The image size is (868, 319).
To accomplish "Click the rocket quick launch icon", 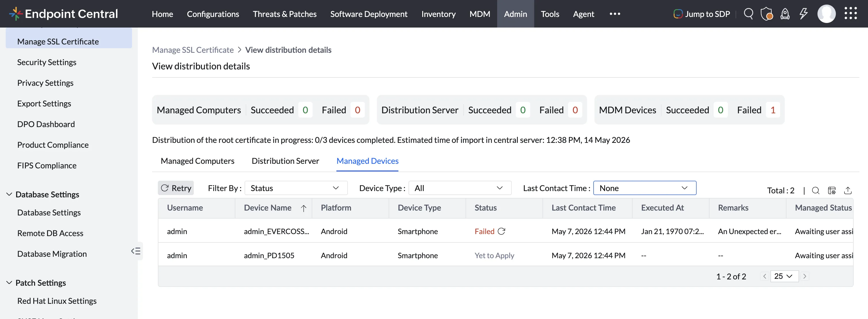I will [785, 14].
